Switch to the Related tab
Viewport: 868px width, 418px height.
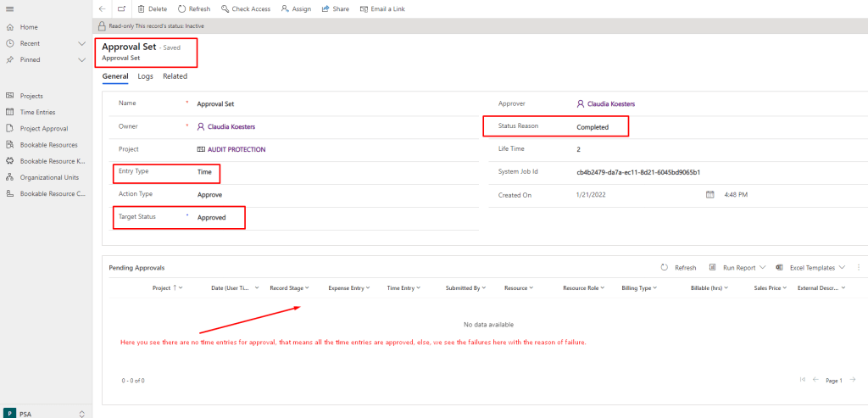(x=175, y=76)
